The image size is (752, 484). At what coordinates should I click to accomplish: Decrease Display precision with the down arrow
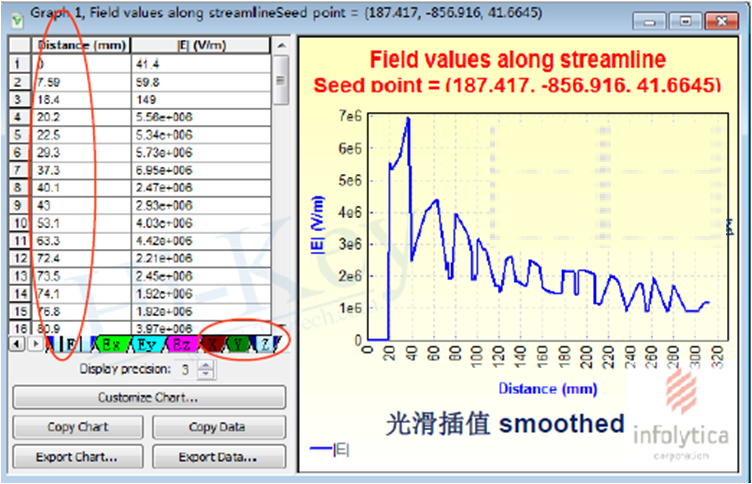pyautogui.click(x=206, y=374)
